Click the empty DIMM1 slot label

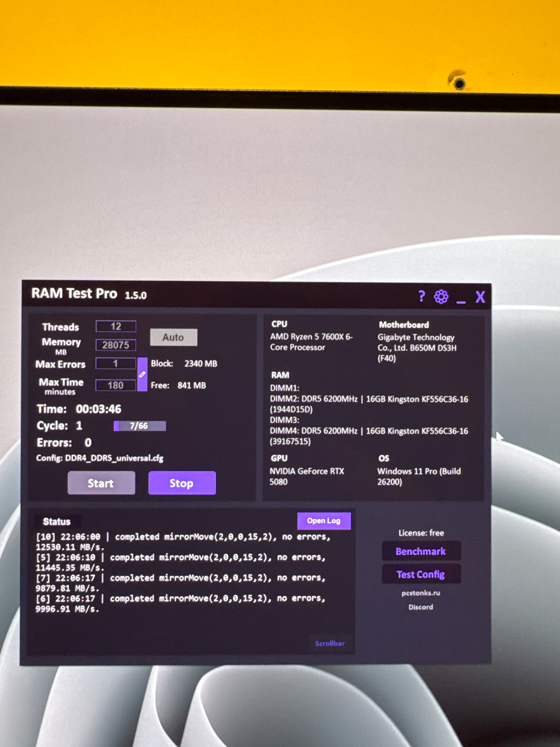pyautogui.click(x=284, y=388)
